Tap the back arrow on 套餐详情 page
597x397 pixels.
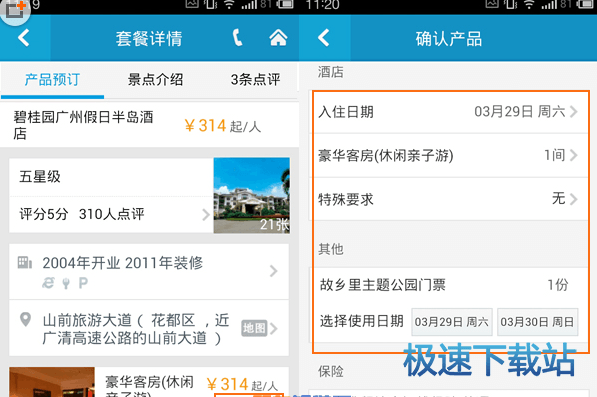point(24,38)
